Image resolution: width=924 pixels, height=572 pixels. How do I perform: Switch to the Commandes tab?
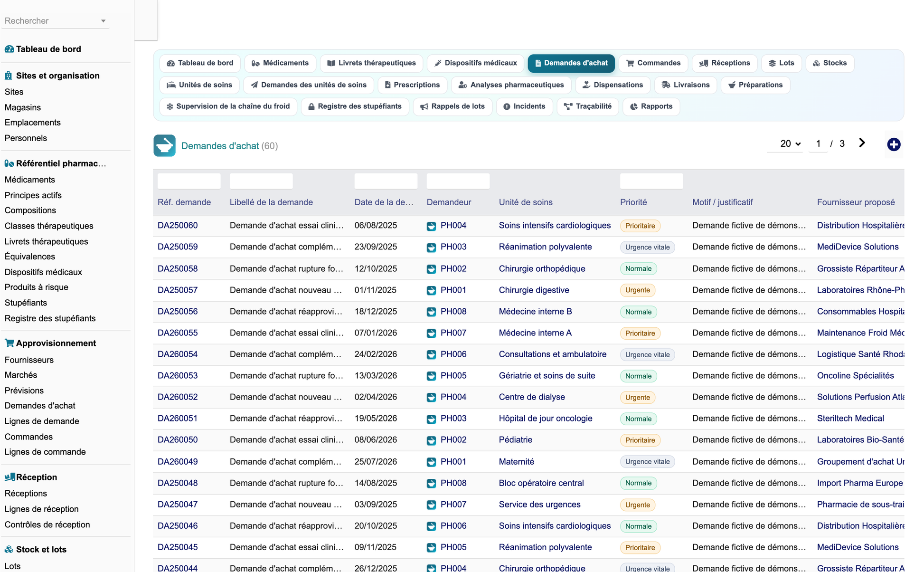653,63
